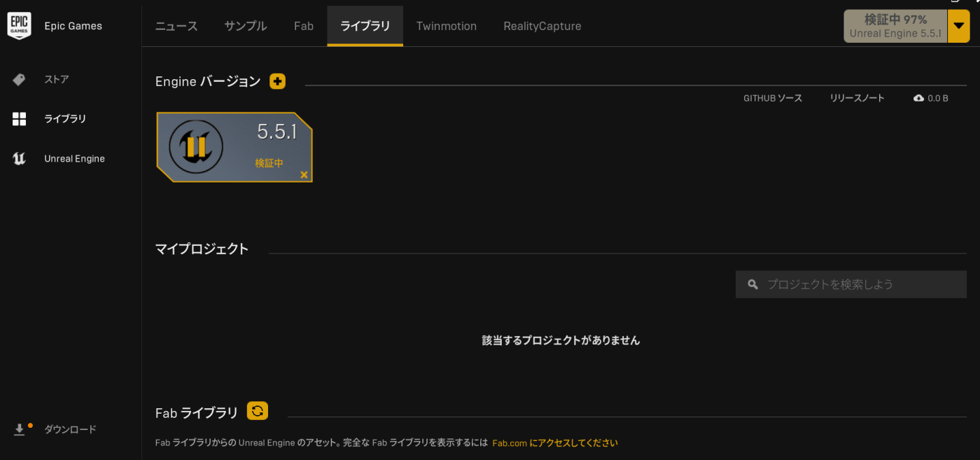Viewport: 980px width, 460px height.
Task: Switch to the ニュース tab
Action: click(x=176, y=26)
